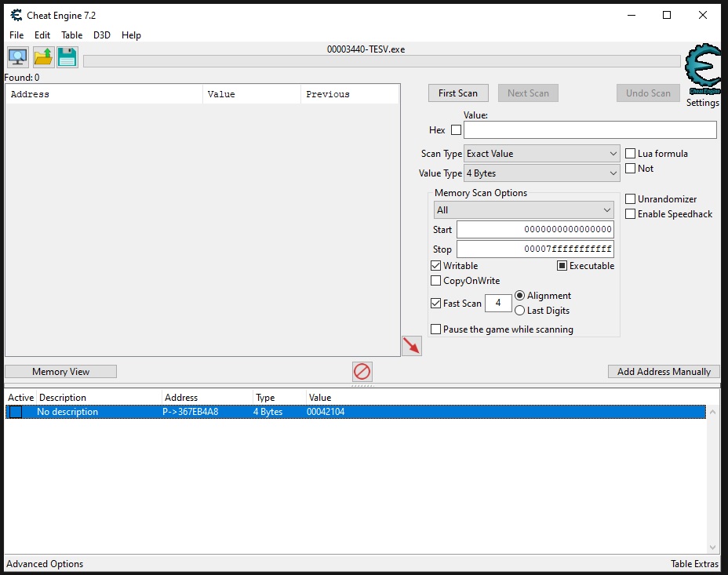728x575 pixels.
Task: Select the Last Digits radio button
Action: [x=519, y=311]
